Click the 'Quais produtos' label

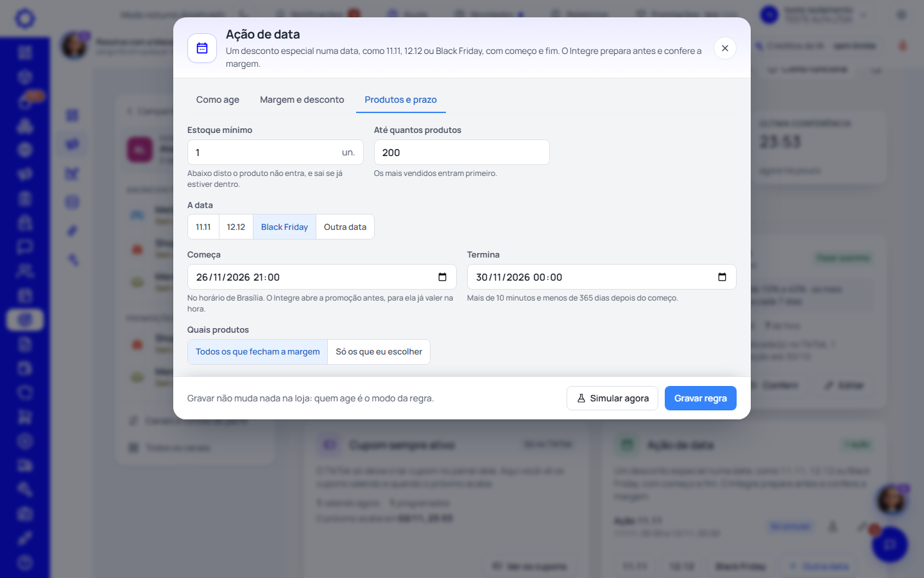click(218, 329)
